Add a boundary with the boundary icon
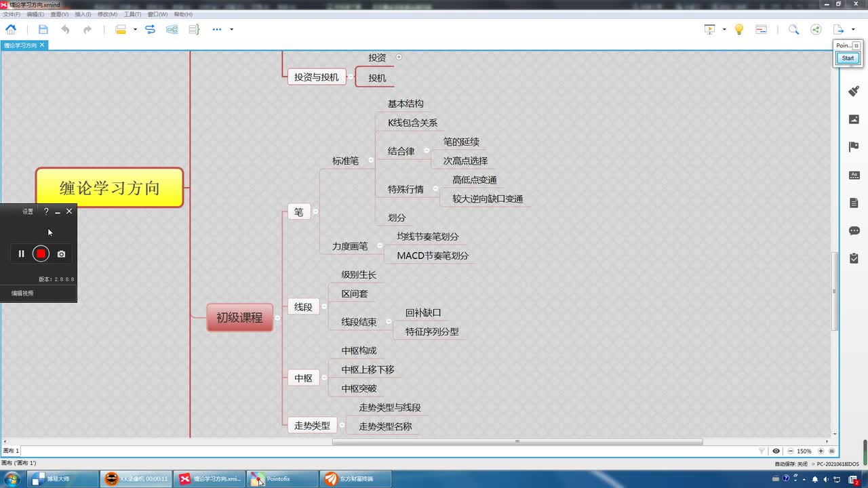The width and height of the screenshot is (868, 488). pos(172,29)
